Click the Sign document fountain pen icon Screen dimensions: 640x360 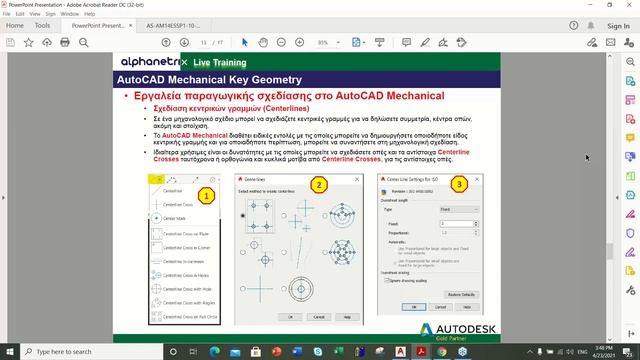[443, 42]
